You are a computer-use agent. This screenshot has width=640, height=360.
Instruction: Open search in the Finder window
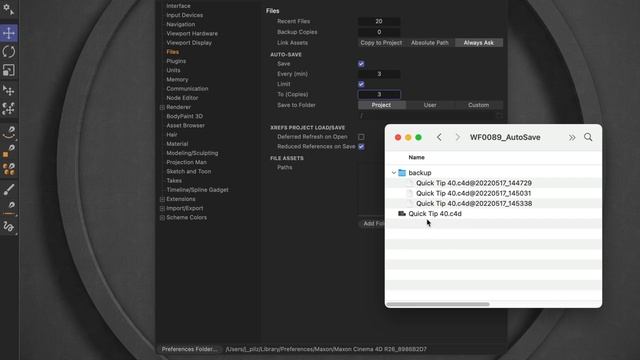pyautogui.click(x=588, y=137)
